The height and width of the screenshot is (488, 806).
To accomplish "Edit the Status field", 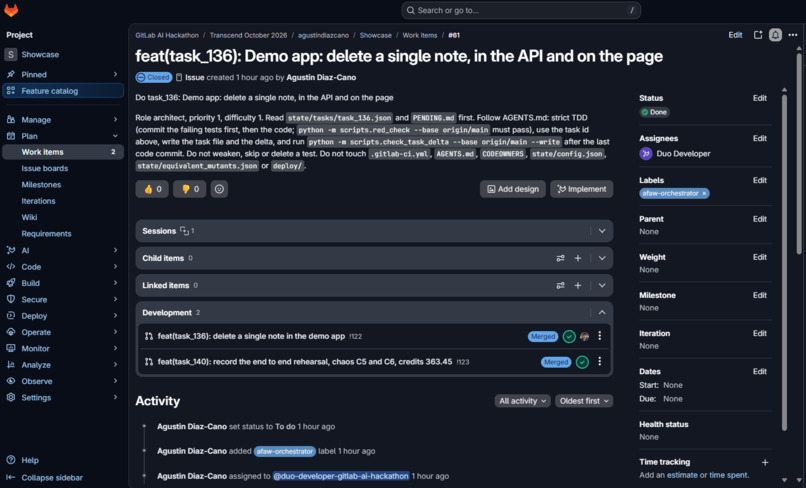I will 760,98.
